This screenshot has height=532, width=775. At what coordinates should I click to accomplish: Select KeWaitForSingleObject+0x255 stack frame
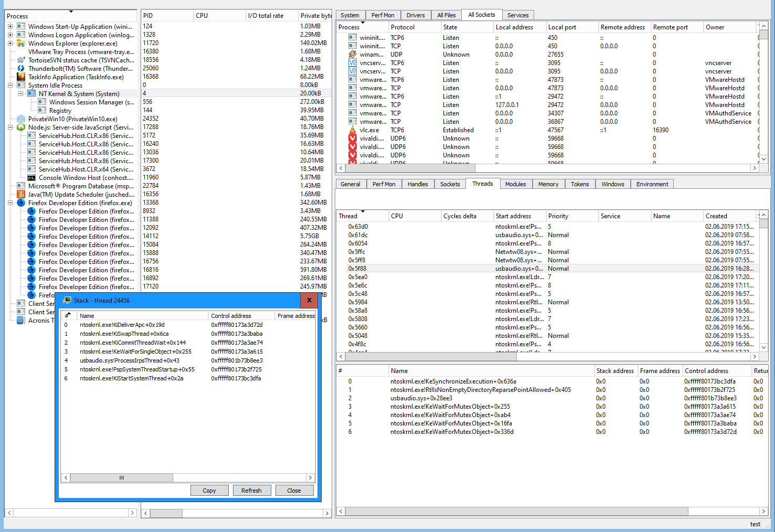[x=188, y=352]
